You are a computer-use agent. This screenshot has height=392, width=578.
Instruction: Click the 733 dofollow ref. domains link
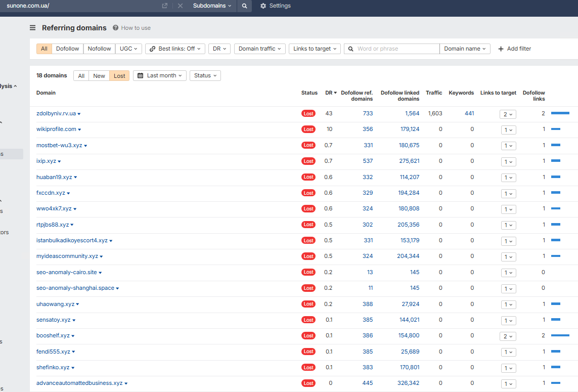pyautogui.click(x=368, y=114)
